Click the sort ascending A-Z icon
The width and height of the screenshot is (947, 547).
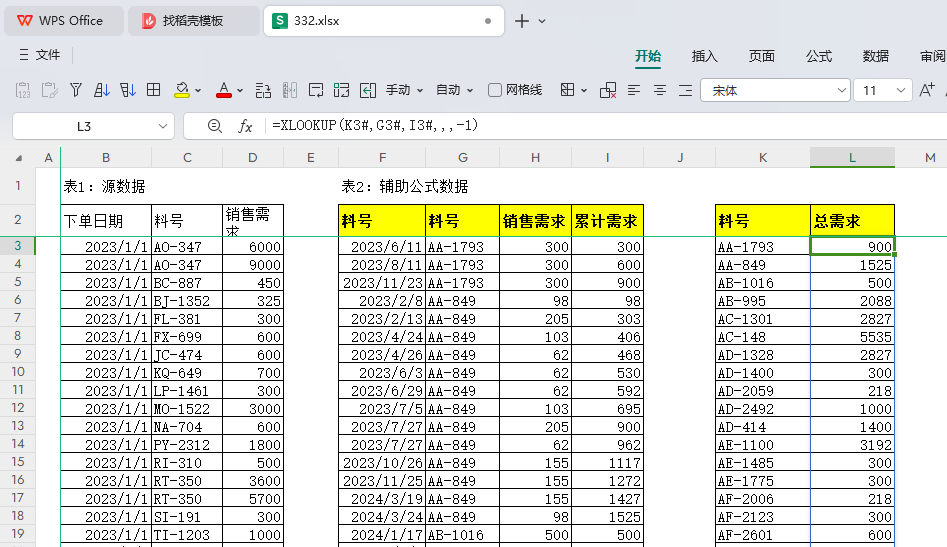(102, 91)
